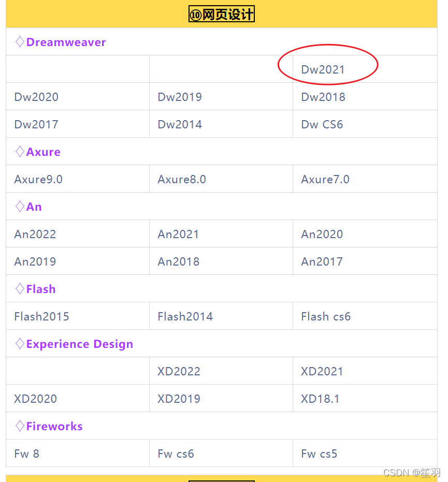Click An2020 in the An section
The height and width of the screenshot is (482, 448).
[322, 234]
